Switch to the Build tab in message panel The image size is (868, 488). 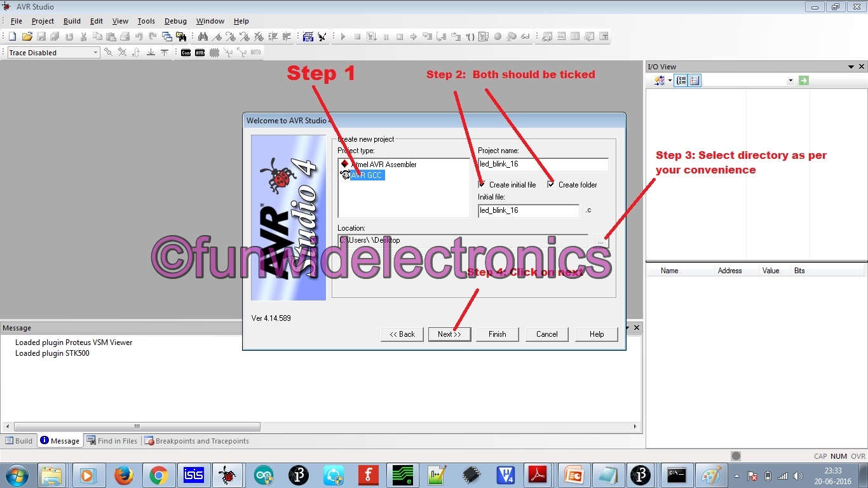[19, 440]
